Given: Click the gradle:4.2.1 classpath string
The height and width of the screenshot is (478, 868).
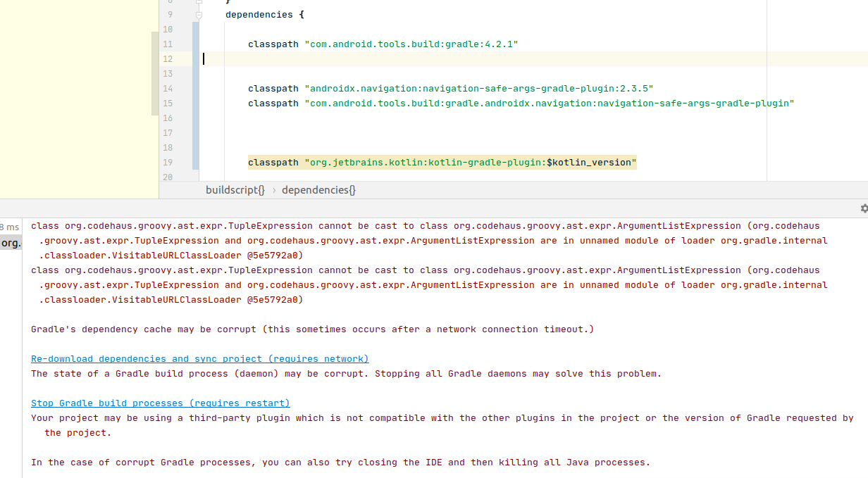Looking at the screenshot, I should [411, 44].
